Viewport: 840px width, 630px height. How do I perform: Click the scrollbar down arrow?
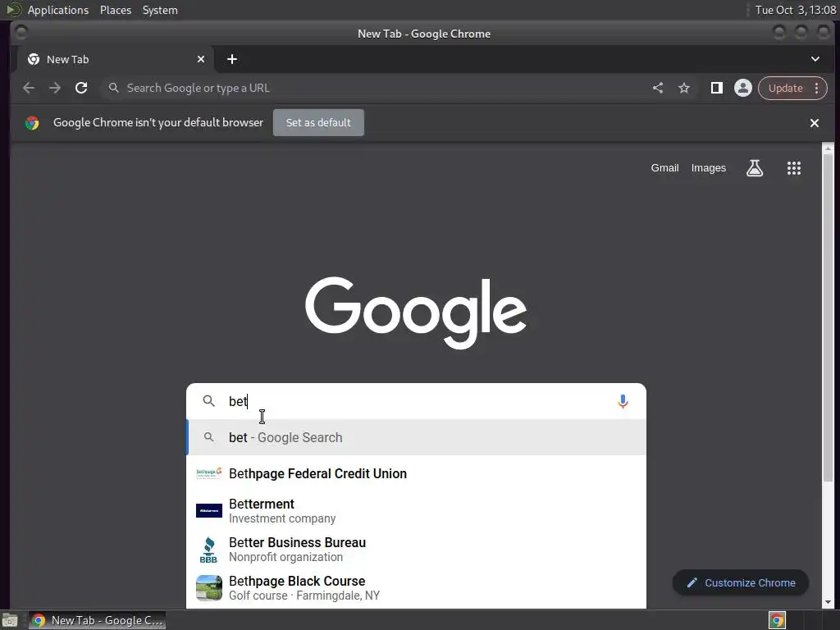pos(828,602)
